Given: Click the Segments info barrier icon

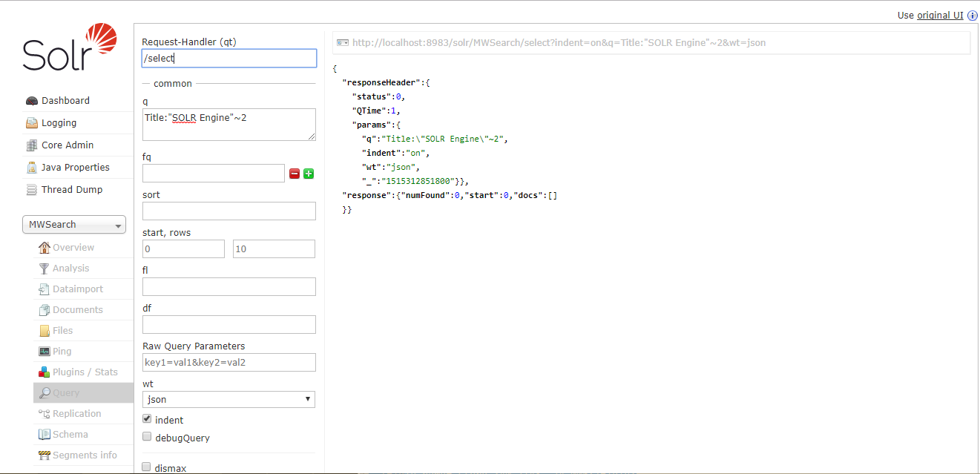Looking at the screenshot, I should (45, 455).
